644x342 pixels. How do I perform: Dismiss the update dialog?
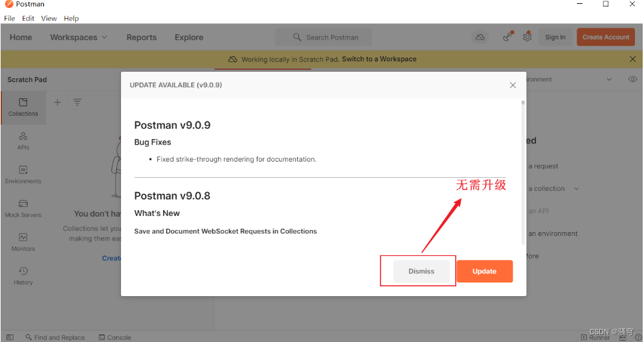(421, 271)
